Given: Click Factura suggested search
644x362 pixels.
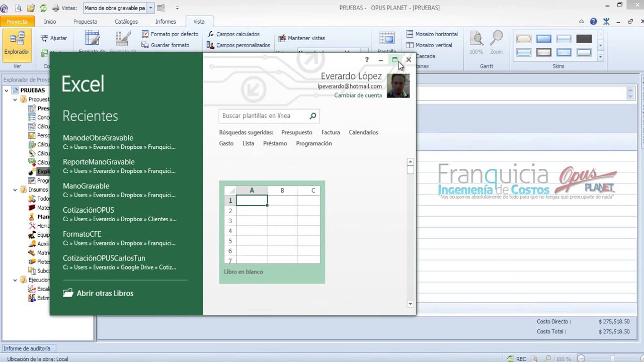Looking at the screenshot, I should tap(331, 132).
